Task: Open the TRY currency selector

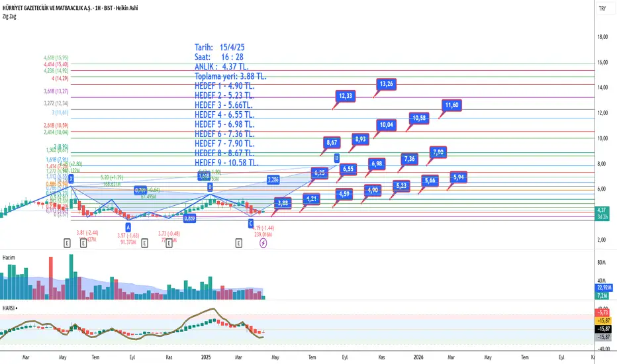Action: pyautogui.click(x=602, y=8)
